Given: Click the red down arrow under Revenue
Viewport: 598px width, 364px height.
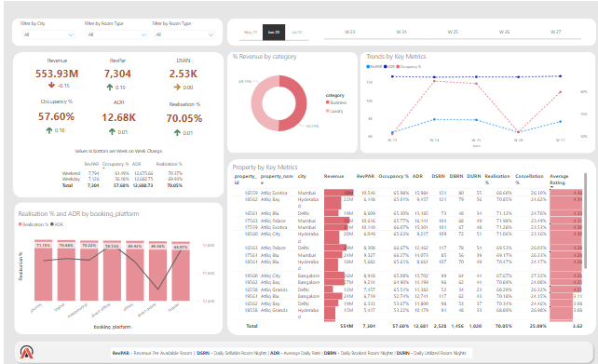Looking at the screenshot, I should pos(51,85).
